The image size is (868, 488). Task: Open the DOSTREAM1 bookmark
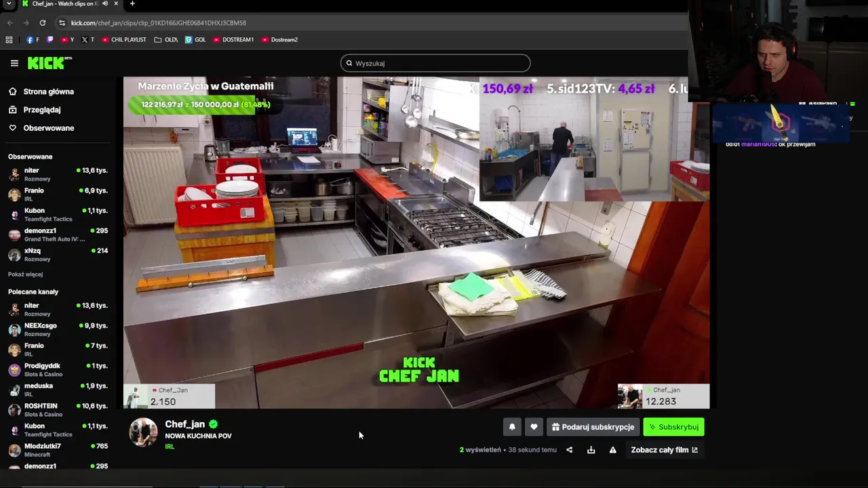pos(233,40)
